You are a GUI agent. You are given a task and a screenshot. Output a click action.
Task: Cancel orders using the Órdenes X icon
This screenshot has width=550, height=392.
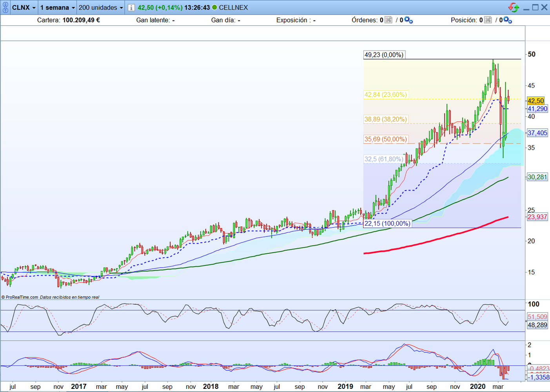pyautogui.click(x=388, y=20)
